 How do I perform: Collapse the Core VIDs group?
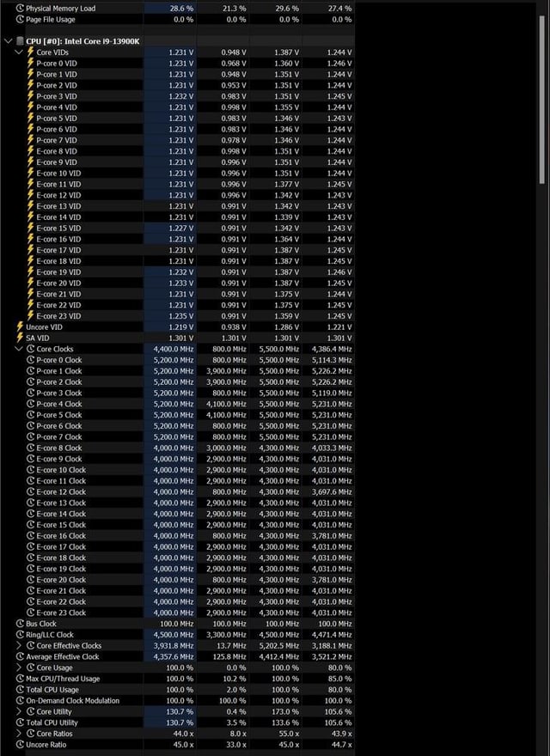(19, 52)
